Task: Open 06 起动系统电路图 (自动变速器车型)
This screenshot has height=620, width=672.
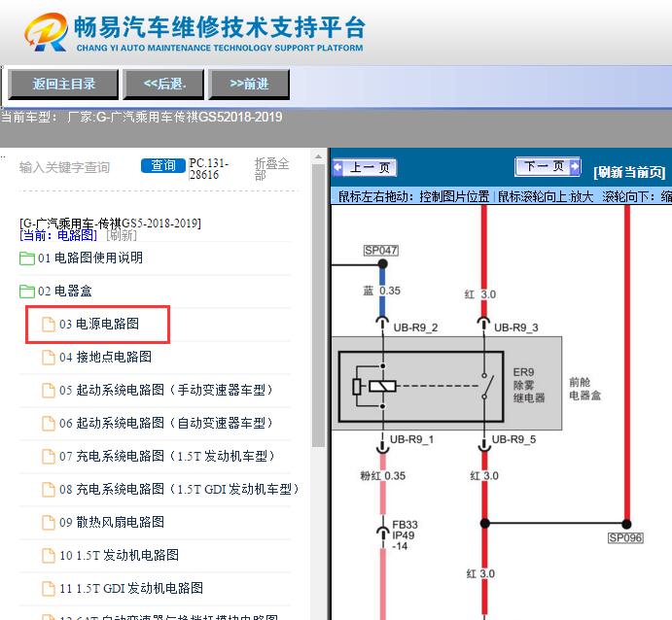Action: [x=166, y=423]
